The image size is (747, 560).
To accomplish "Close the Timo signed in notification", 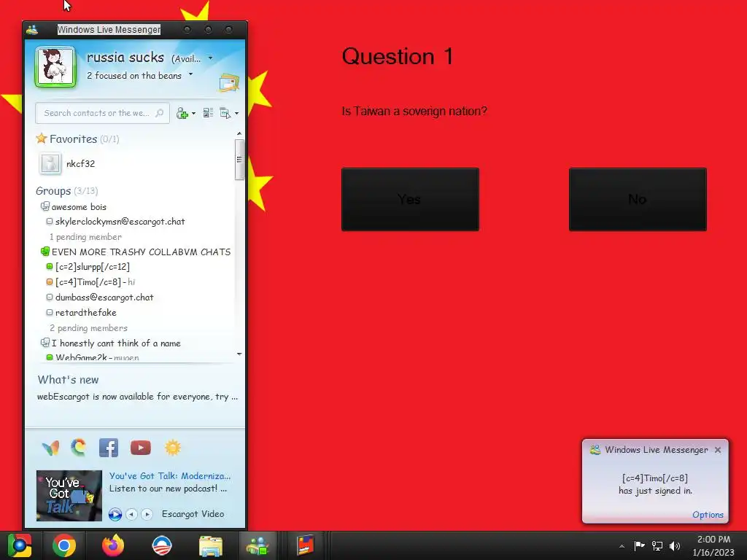I will tap(718, 450).
